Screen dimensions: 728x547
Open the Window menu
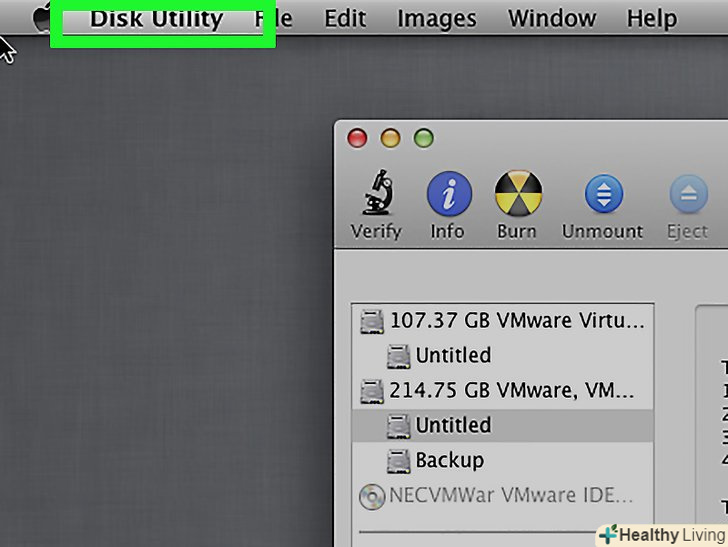click(x=552, y=19)
